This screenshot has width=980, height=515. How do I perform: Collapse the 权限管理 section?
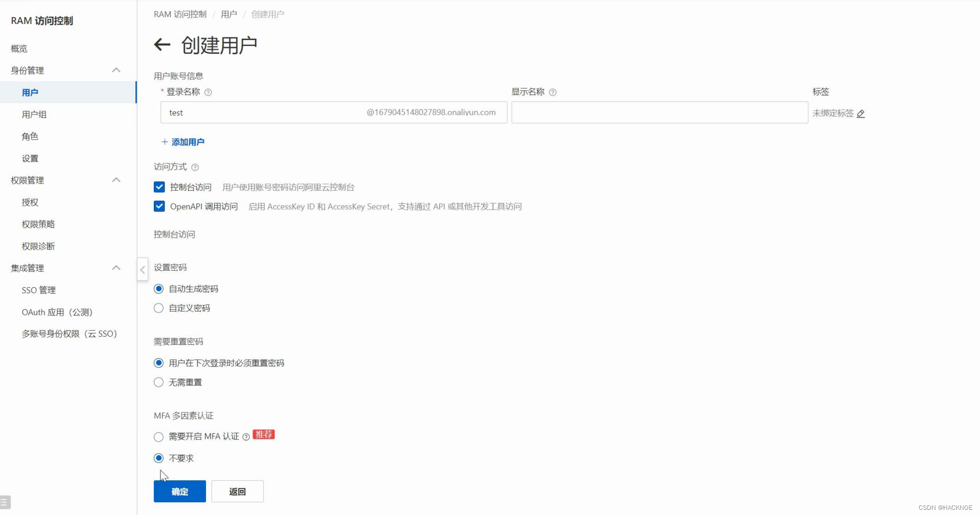116,180
